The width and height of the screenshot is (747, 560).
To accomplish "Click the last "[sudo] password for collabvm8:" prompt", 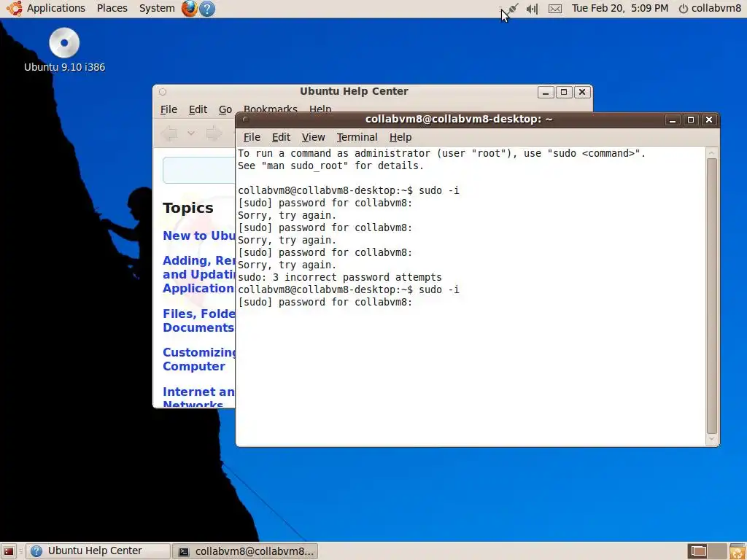I will pos(325,302).
